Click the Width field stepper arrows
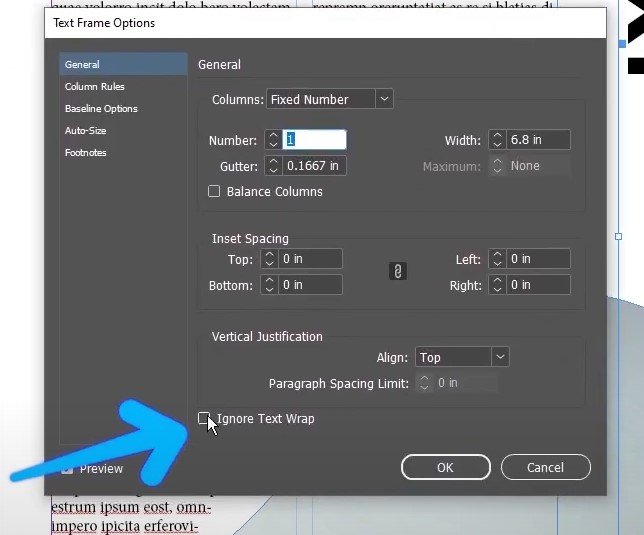Viewport: 644px width, 535px height. [x=497, y=140]
